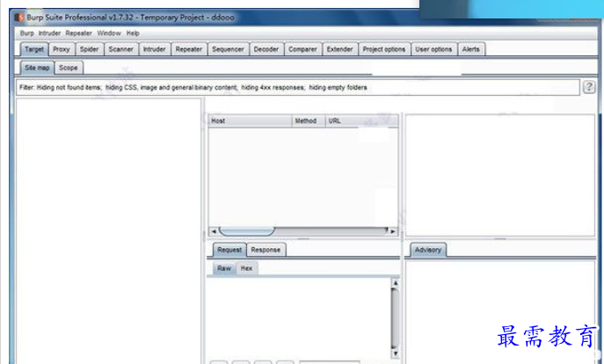Switch to the Hex view tab
This screenshot has height=364, width=604.
[x=246, y=268]
